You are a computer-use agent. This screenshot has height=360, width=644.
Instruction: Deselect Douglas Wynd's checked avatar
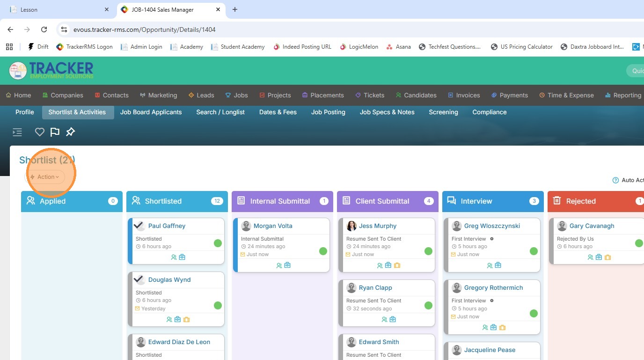click(139, 280)
